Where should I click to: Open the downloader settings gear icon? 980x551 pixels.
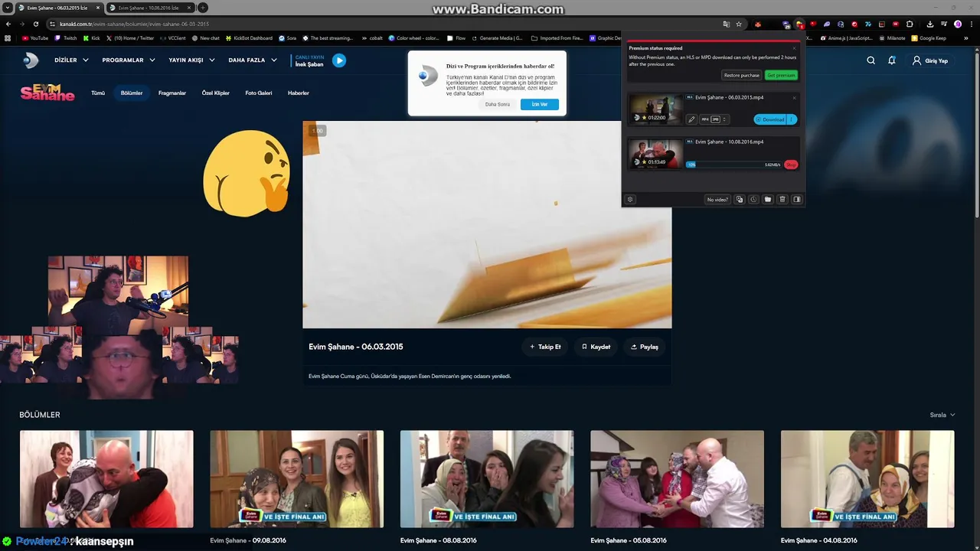[630, 199]
